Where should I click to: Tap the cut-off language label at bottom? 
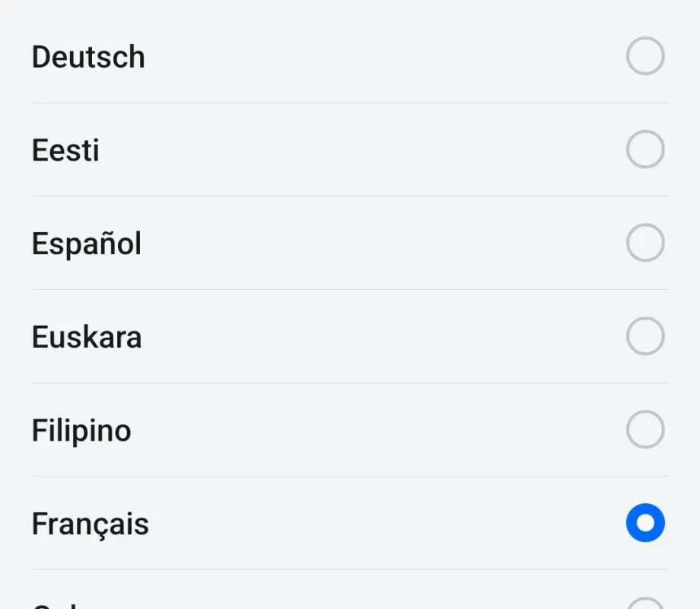coord(58,605)
